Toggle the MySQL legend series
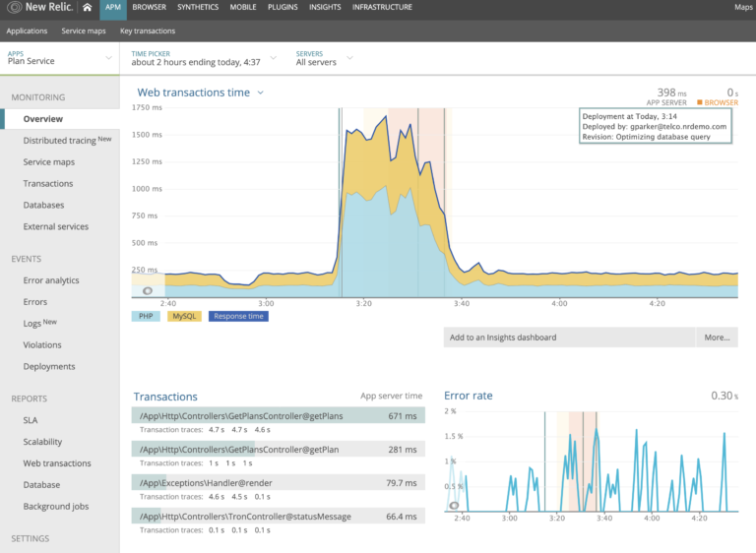 tap(184, 316)
